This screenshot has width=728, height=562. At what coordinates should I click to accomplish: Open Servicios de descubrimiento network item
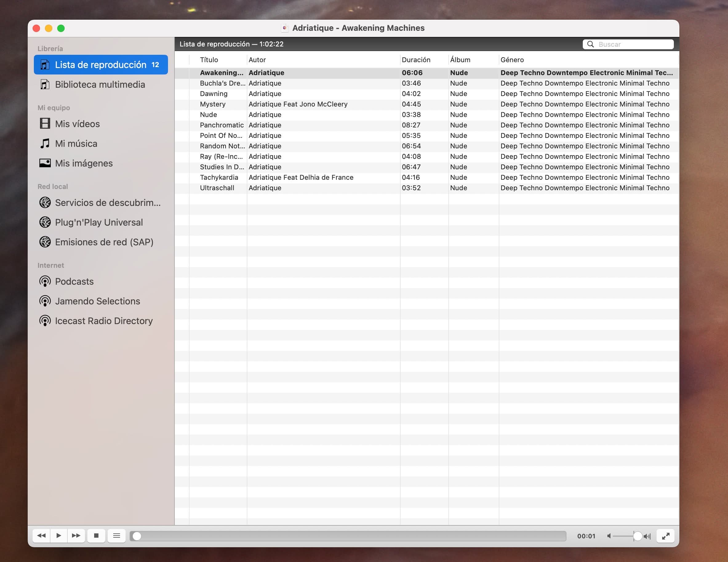101,202
